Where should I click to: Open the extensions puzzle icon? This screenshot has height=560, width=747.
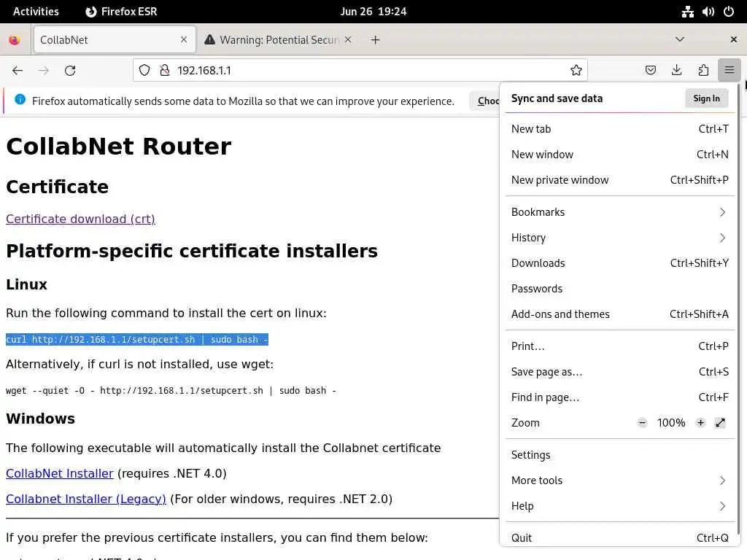click(703, 71)
